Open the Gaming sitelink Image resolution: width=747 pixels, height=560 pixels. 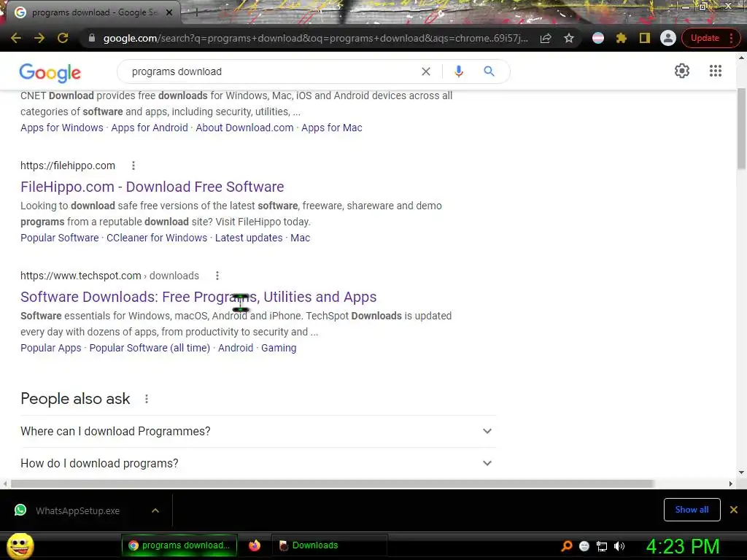[x=279, y=348]
